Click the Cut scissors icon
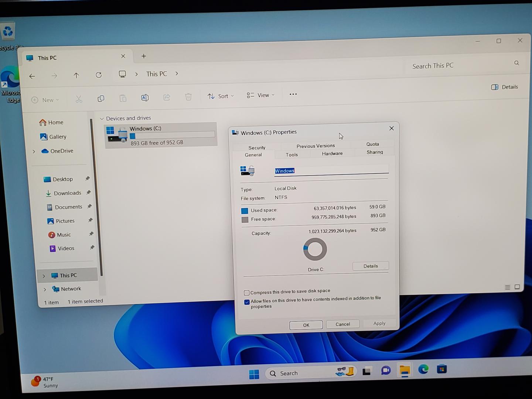Screen dimensions: 532x399 (x=79, y=99)
